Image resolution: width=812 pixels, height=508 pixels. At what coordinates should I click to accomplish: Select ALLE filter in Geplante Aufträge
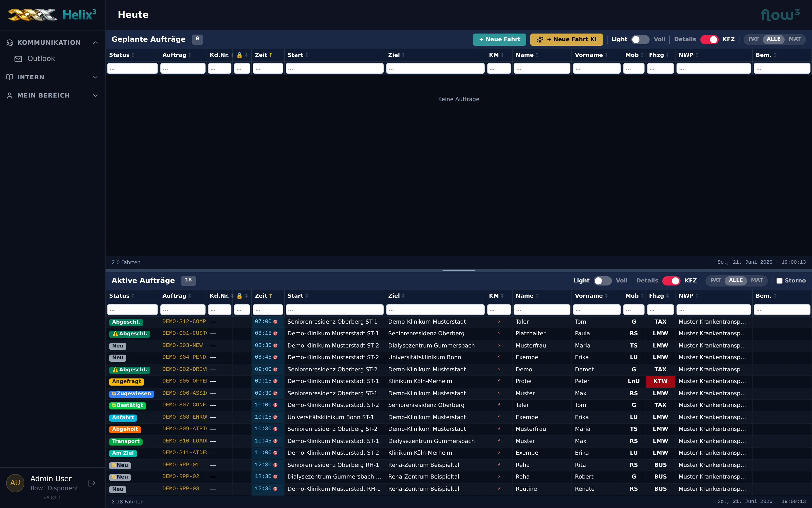773,39
